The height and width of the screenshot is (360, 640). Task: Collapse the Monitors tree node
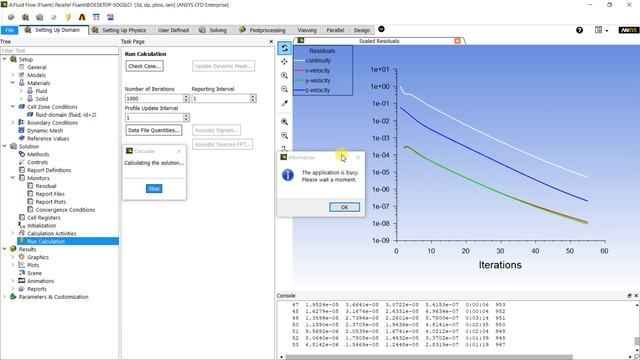pyautogui.click(x=13, y=178)
